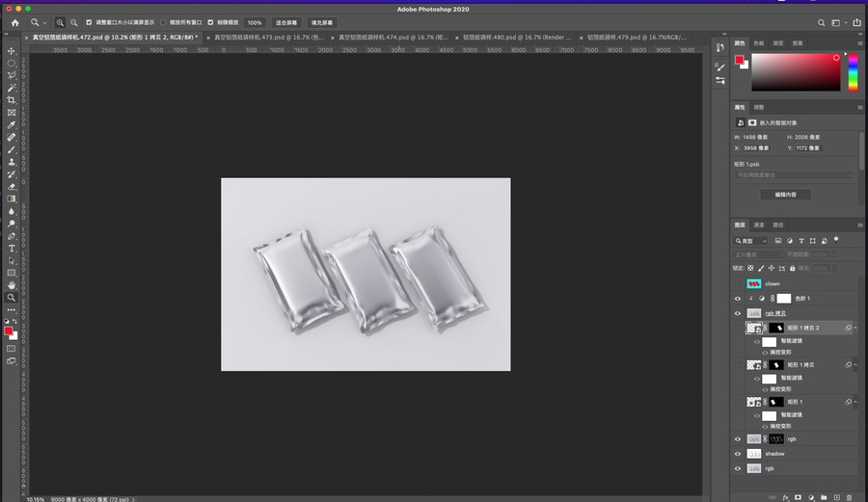This screenshot has height=502, width=868.
Task: Switch to the 路径 paths tab
Action: pos(778,225)
